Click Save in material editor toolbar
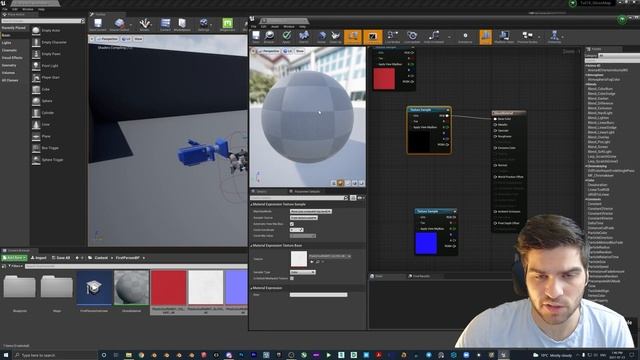This screenshot has width=640, height=360. pyautogui.click(x=256, y=37)
